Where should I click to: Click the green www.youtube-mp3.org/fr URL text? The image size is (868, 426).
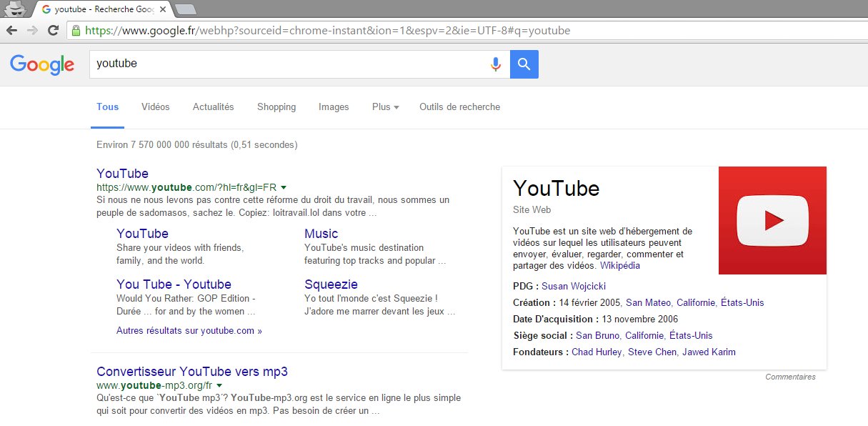point(154,385)
